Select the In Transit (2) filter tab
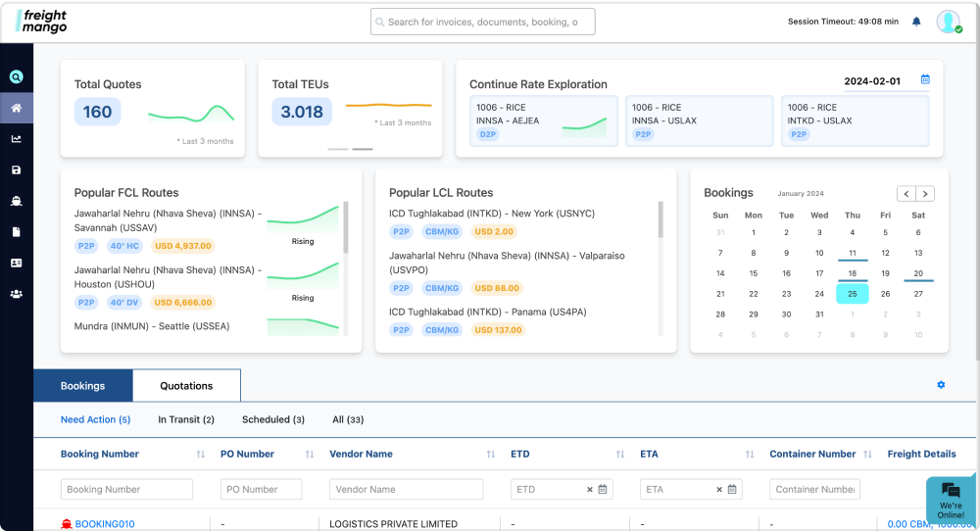Viewport: 980px width, 531px height. click(x=186, y=419)
